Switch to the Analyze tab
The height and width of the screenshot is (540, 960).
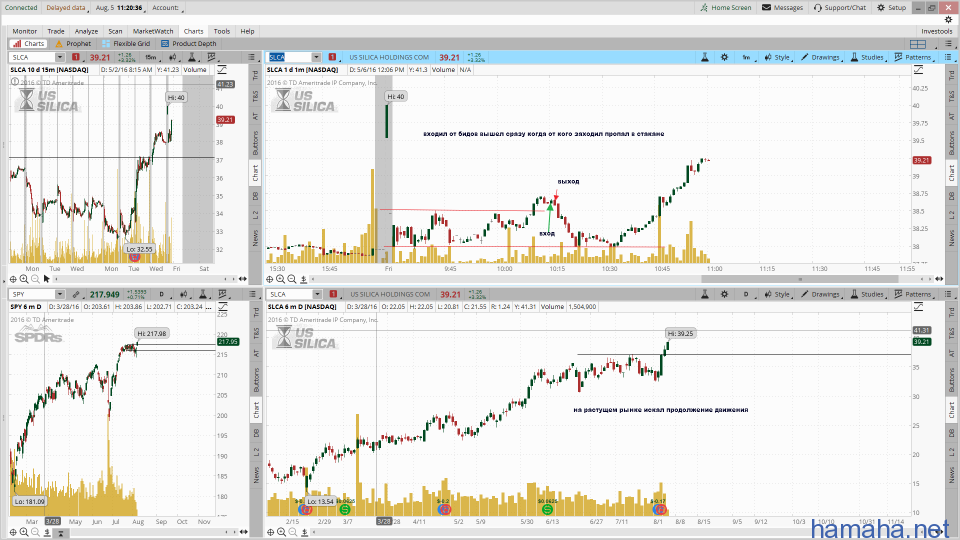tap(86, 31)
